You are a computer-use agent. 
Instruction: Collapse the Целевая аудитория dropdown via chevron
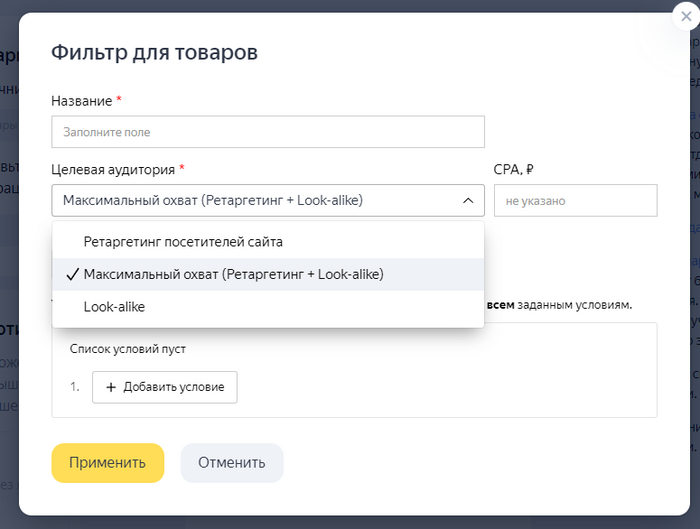[468, 201]
